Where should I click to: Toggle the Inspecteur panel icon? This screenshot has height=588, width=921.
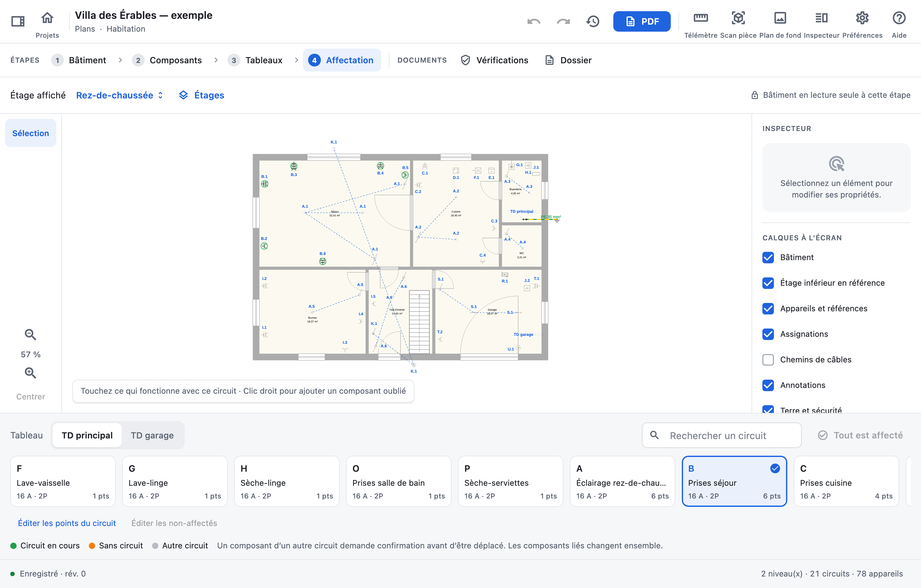pos(821,18)
